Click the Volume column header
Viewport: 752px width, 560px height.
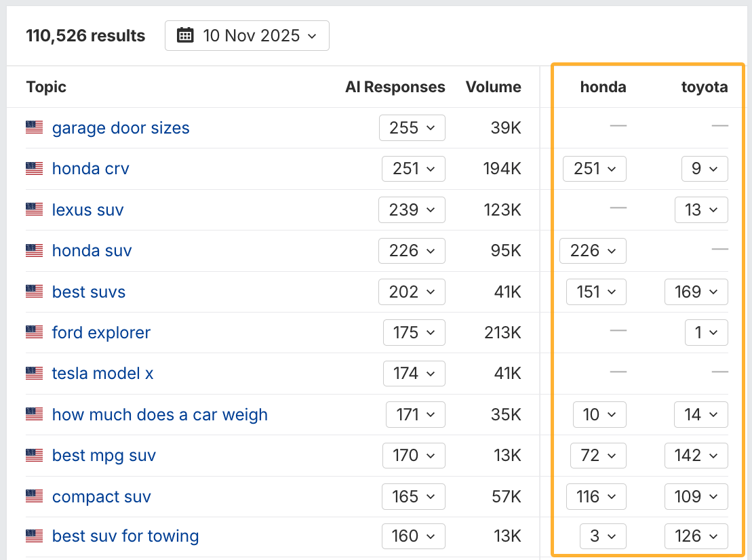click(493, 87)
